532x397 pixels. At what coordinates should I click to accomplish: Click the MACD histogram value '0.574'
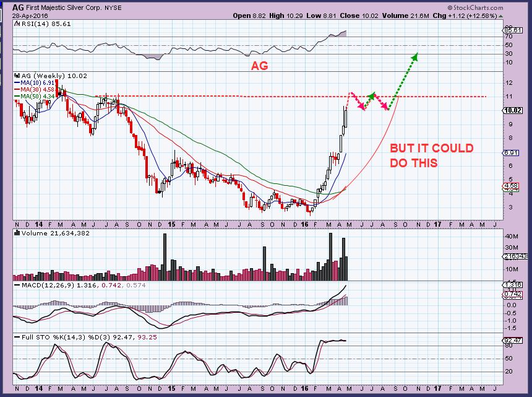tap(136, 286)
